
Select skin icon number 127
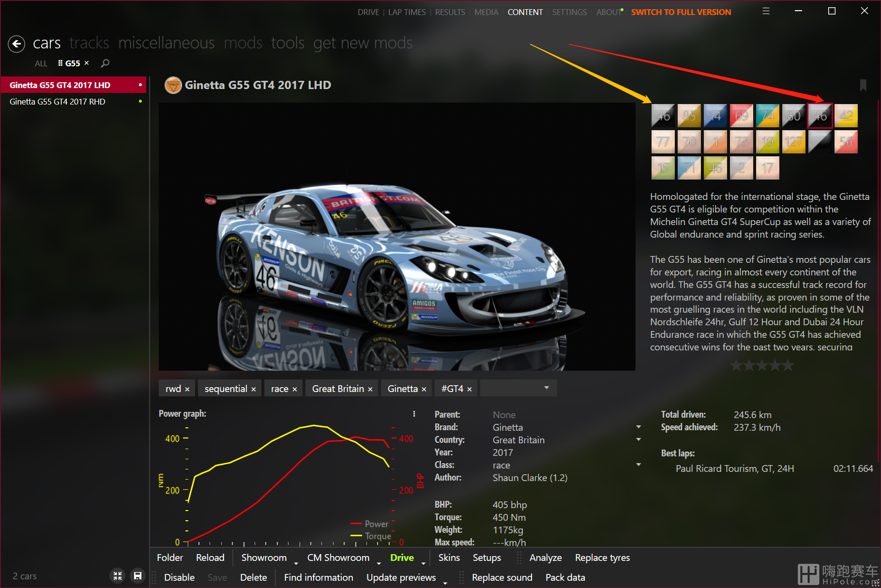click(x=794, y=142)
